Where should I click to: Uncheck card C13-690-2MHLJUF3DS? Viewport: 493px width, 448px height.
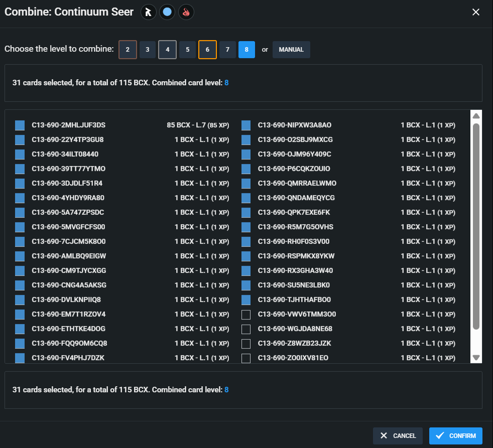pos(20,125)
